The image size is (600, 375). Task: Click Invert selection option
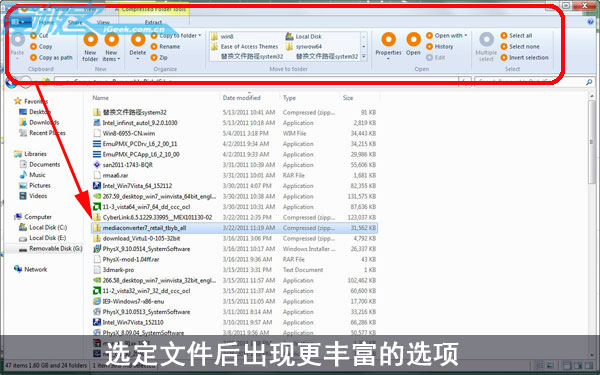click(x=524, y=57)
